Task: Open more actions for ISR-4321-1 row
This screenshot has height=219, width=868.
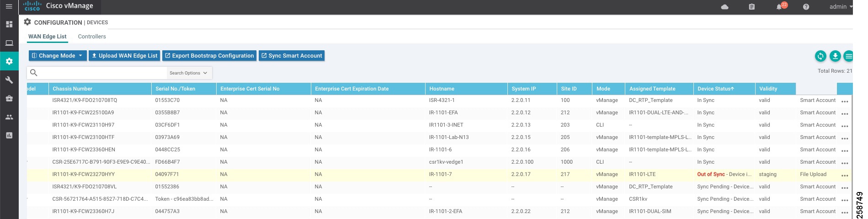Action: coord(845,101)
